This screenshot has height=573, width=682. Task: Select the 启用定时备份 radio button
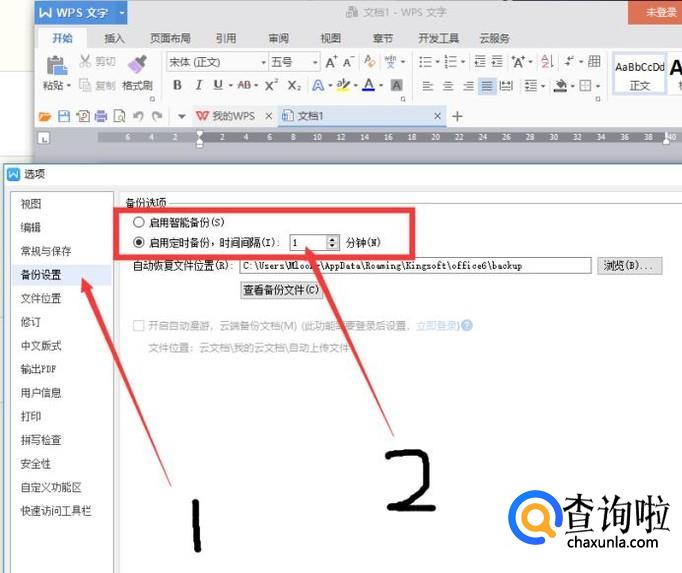[139, 242]
